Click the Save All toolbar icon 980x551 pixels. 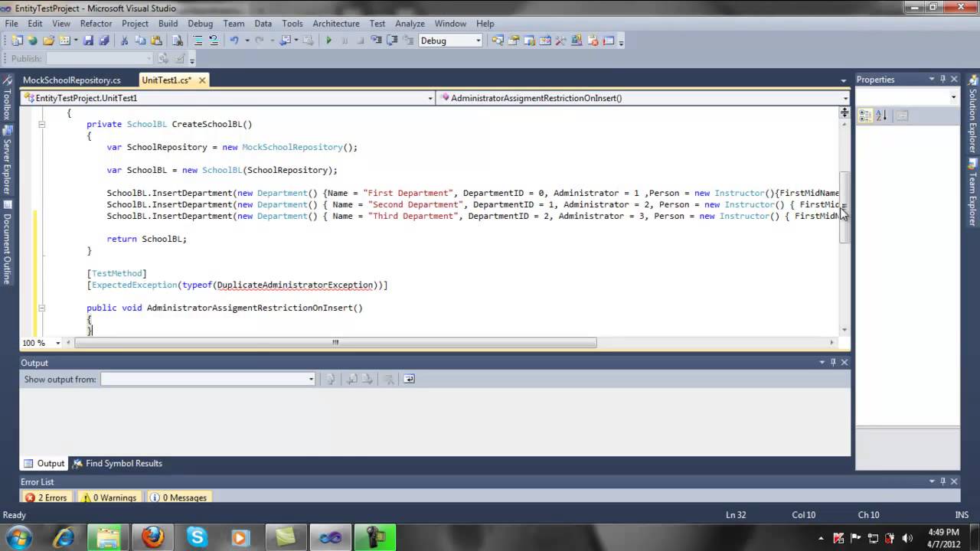[x=104, y=41]
